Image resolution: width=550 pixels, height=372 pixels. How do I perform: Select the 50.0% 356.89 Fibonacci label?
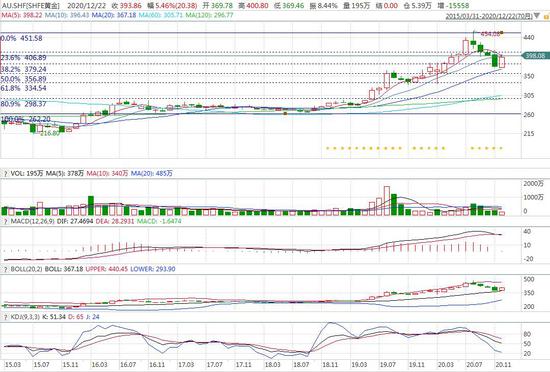pyautogui.click(x=23, y=79)
